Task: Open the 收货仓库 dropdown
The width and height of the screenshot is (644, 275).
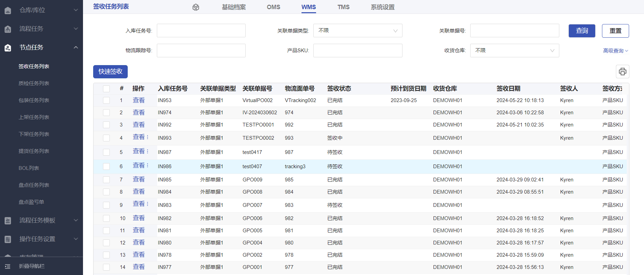Action: click(x=515, y=51)
